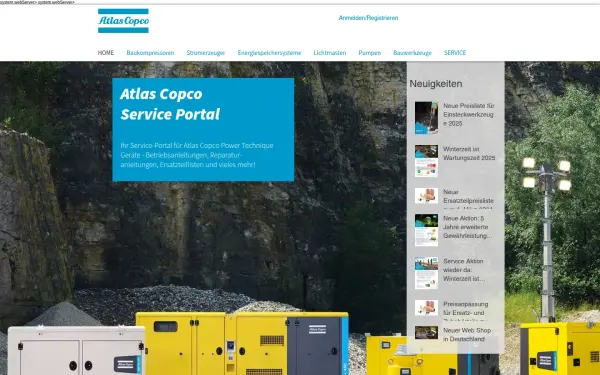
Task: Open thumbnail for Service Aktion wieder da
Action: [x=426, y=273]
